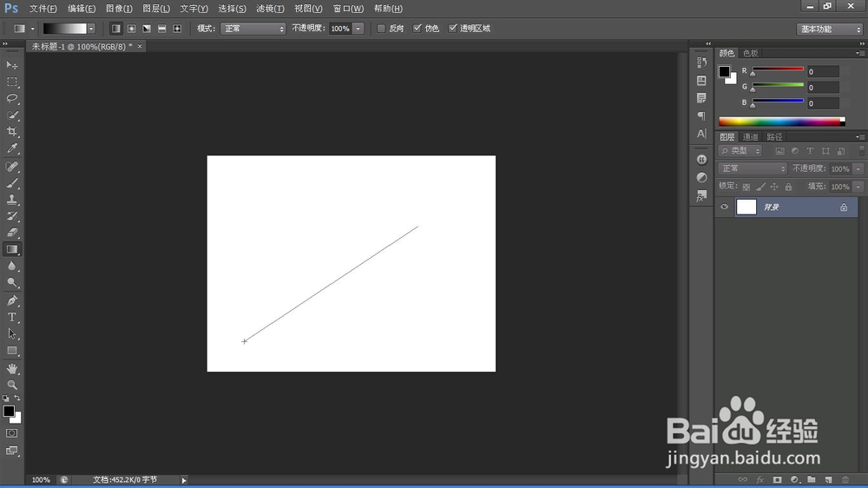
Task: Select the Lasso tool
Action: (11, 99)
